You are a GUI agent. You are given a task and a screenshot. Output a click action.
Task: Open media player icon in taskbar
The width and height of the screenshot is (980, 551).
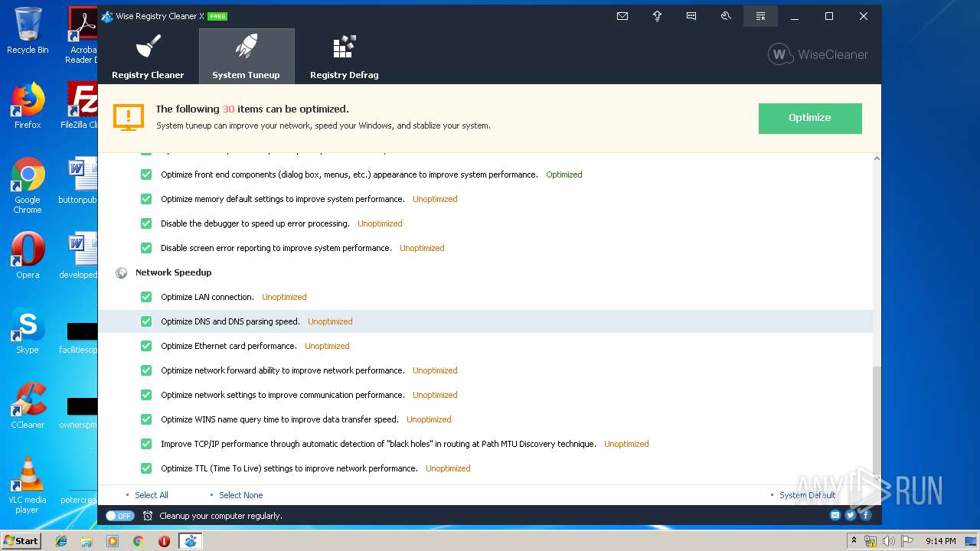113,541
